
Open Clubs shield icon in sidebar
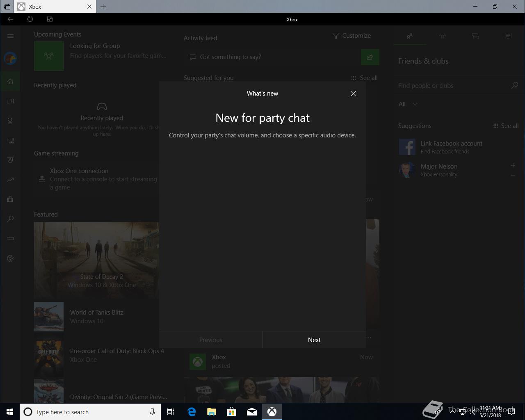pos(10,160)
